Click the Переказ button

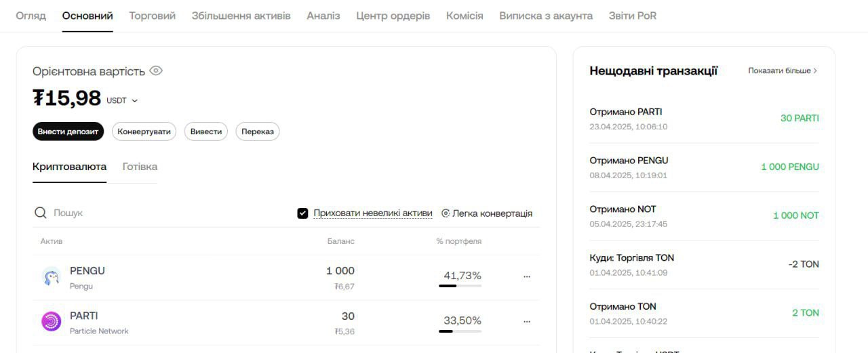(258, 131)
